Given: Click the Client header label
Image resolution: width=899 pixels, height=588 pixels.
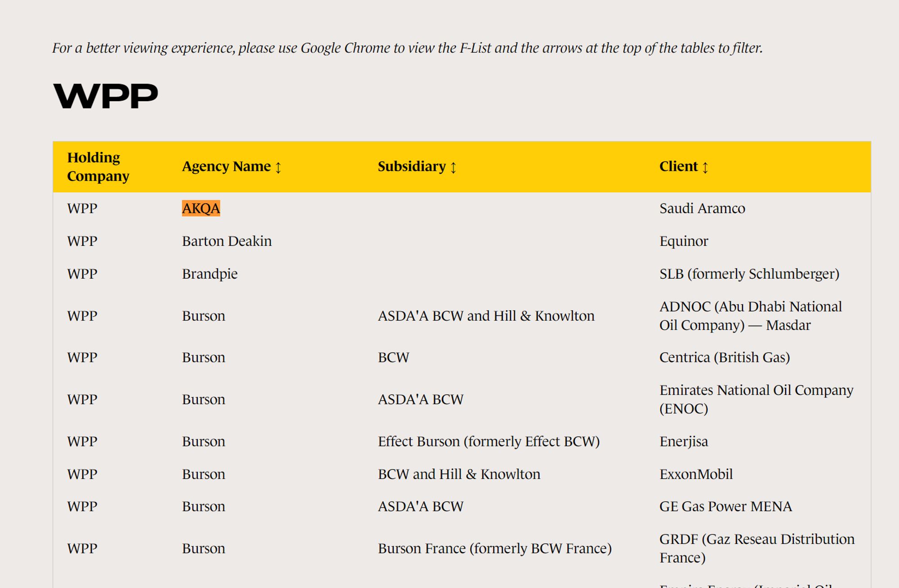Looking at the screenshot, I should (678, 166).
